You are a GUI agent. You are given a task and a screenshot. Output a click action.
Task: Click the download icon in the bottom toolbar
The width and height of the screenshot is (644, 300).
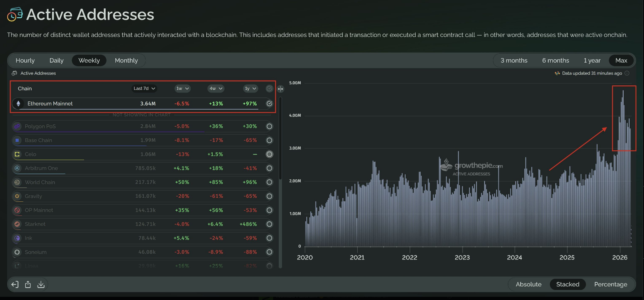pyautogui.click(x=41, y=284)
